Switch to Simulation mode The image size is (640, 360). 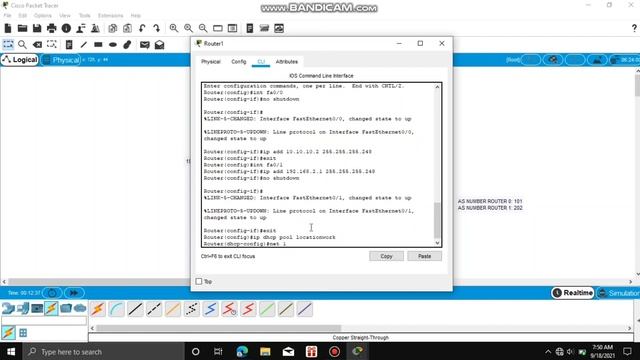pyautogui.click(x=618, y=293)
